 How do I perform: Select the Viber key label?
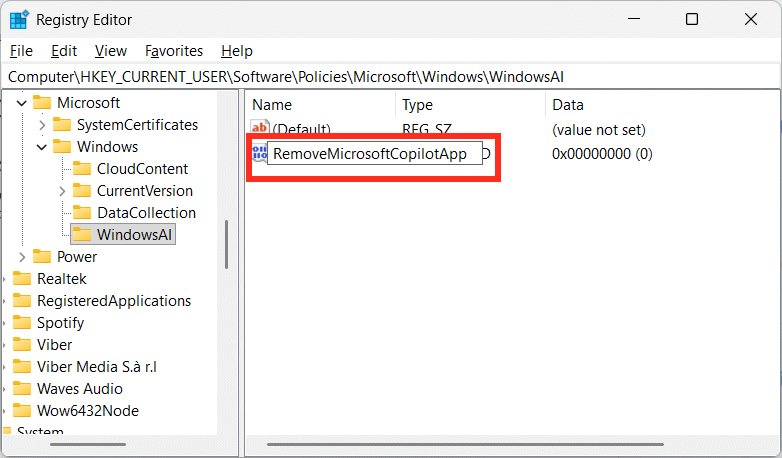[54, 345]
